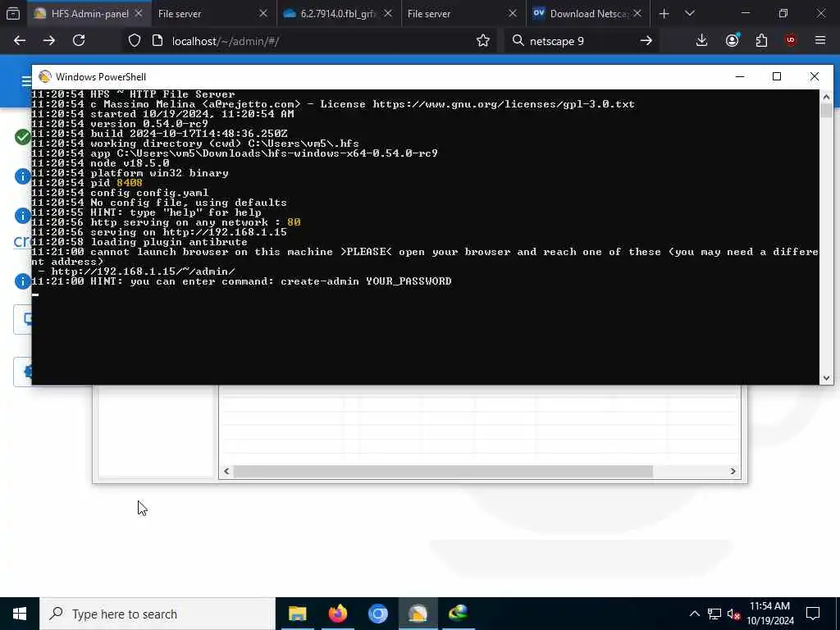Viewport: 840px width, 630px height.
Task: Click the PowerShell scrollbar down arrow
Action: click(826, 377)
